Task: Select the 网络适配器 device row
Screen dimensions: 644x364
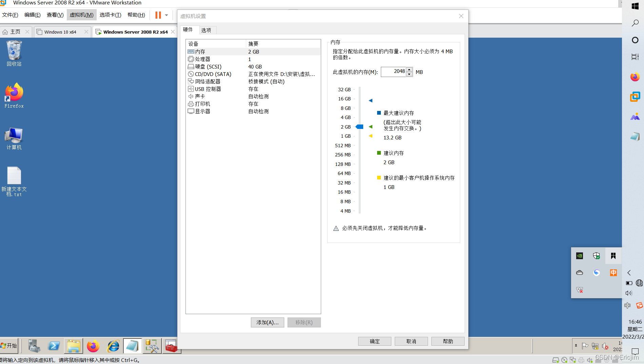Action: pos(253,81)
